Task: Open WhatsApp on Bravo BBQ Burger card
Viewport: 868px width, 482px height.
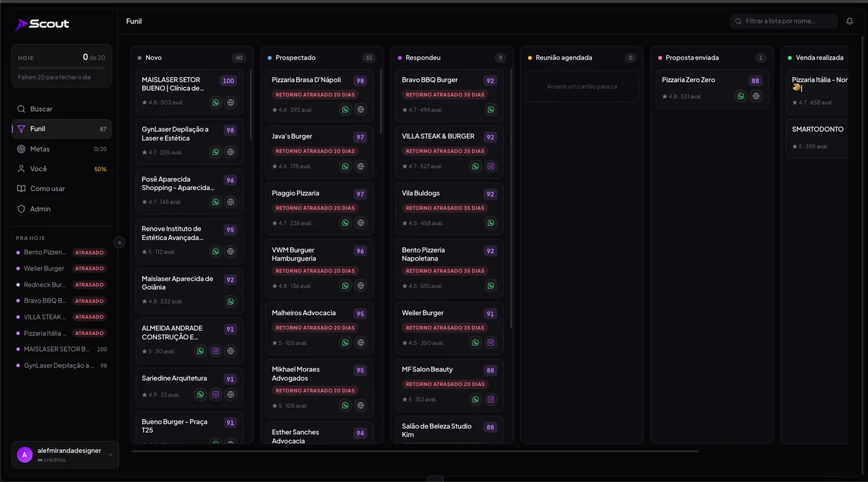Action: (x=491, y=110)
